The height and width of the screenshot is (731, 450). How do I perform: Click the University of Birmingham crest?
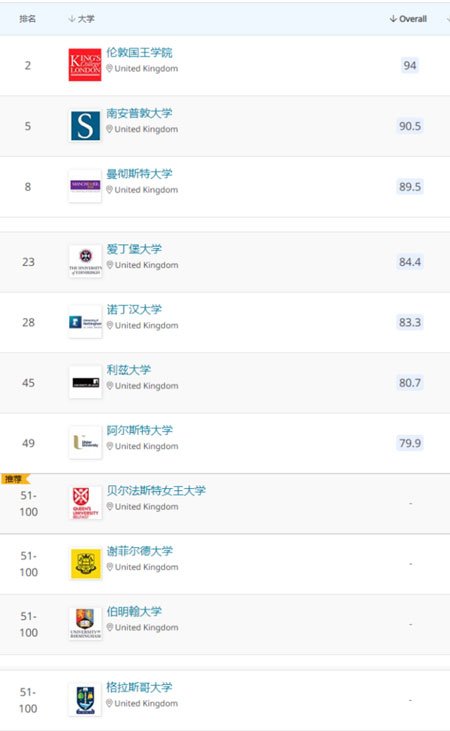85,624
